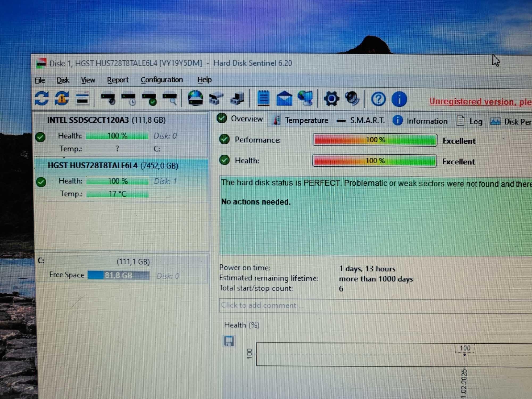Screen dimensions: 532x399
Task: Click the Excellent label next to Performance
Action: point(459,141)
